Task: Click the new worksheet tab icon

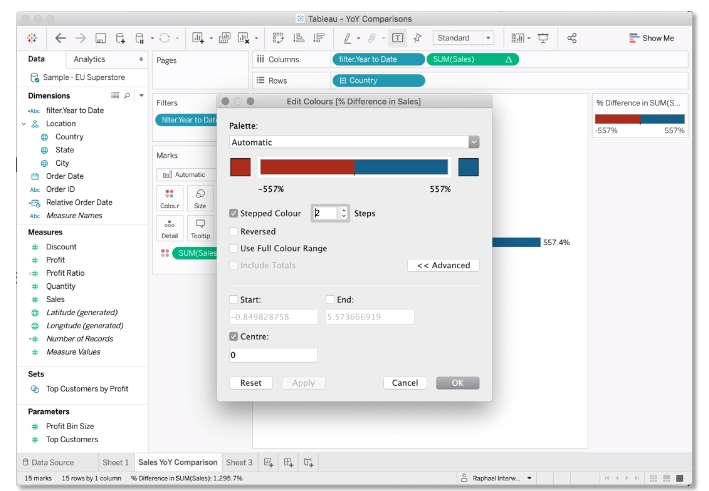Action: (269, 463)
